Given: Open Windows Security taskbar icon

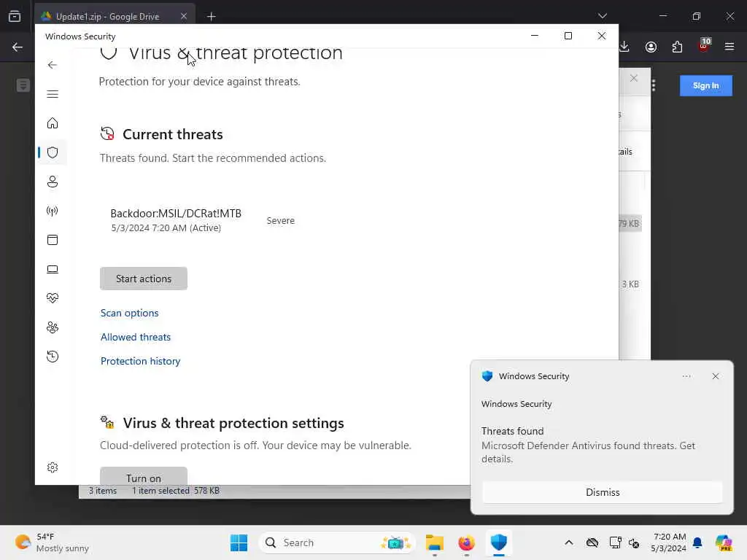Looking at the screenshot, I should 498,542.
